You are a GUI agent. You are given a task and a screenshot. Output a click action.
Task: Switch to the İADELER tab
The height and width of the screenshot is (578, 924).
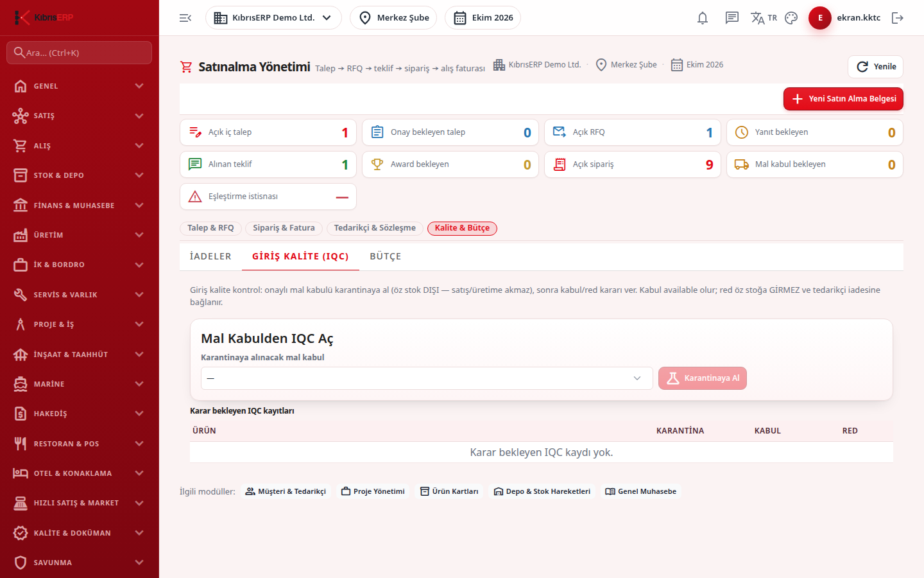point(210,256)
